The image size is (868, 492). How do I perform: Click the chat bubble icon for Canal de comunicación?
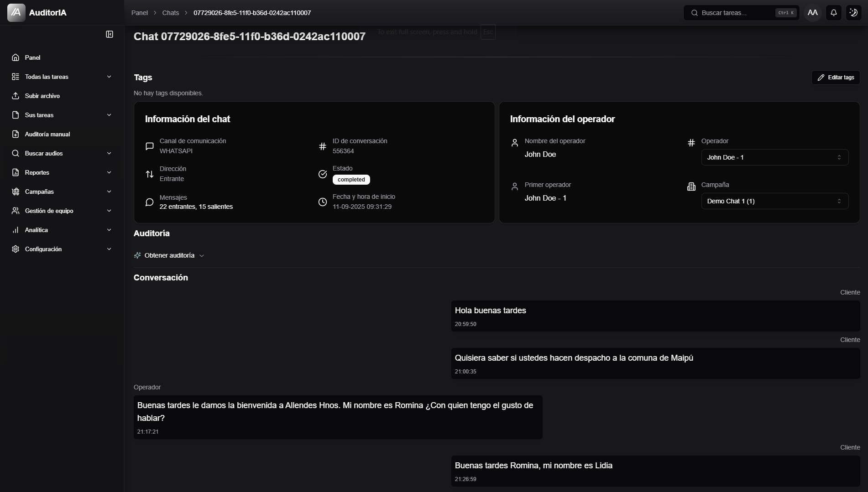click(149, 146)
